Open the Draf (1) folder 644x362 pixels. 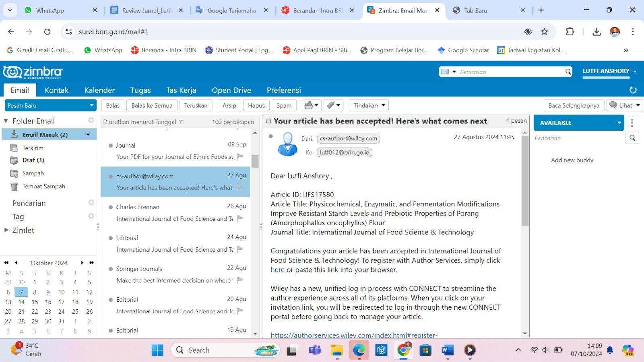[x=33, y=160]
